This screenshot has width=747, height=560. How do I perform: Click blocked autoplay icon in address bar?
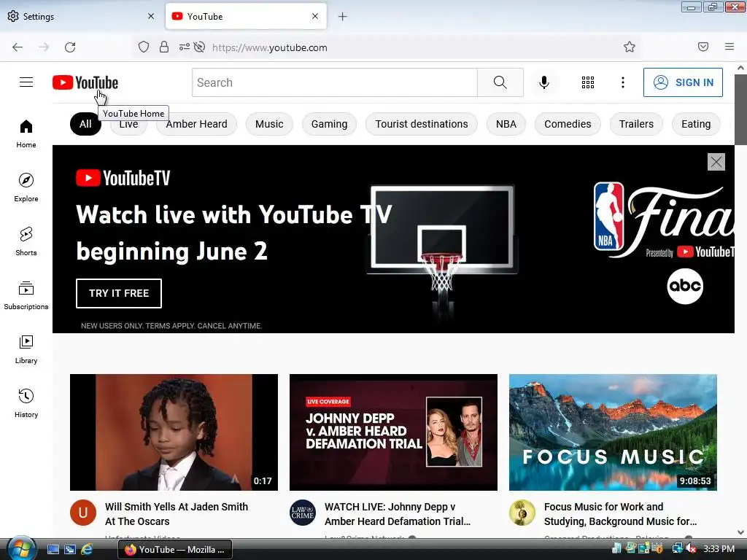tap(200, 47)
